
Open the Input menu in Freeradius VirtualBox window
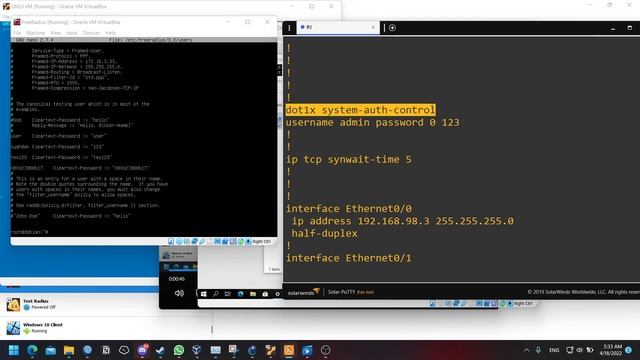click(72, 33)
